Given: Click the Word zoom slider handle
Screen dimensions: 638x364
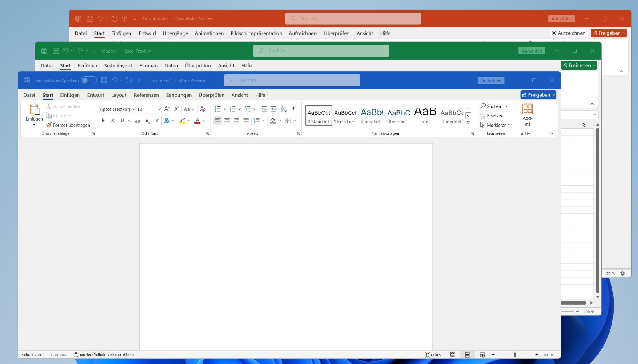Looking at the screenshot, I should pos(515,355).
